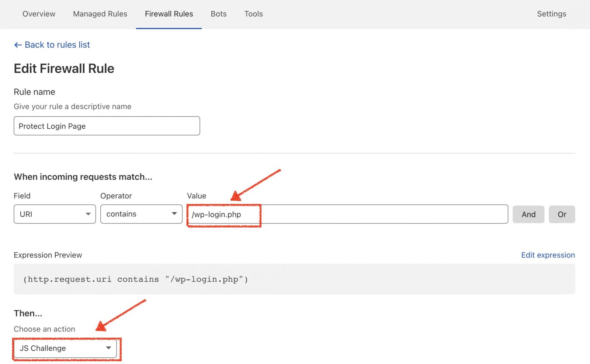Open the Choose an action dropdown

coord(66,348)
